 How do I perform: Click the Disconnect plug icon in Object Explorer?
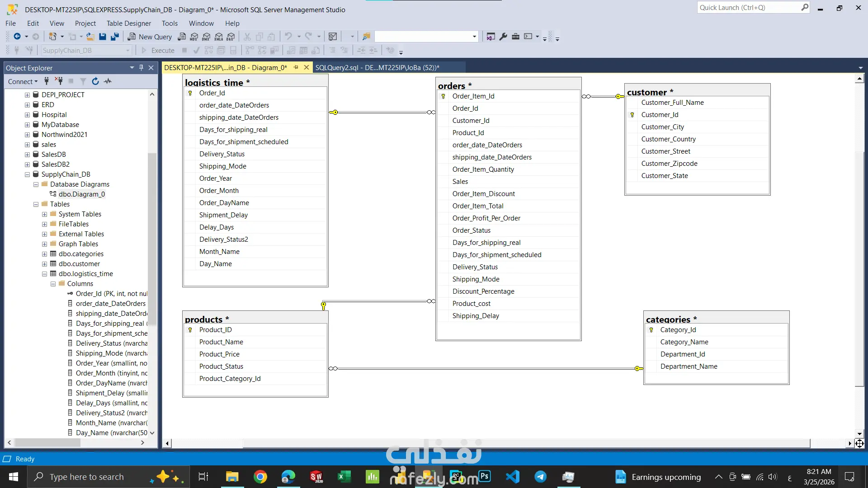pyautogui.click(x=59, y=81)
